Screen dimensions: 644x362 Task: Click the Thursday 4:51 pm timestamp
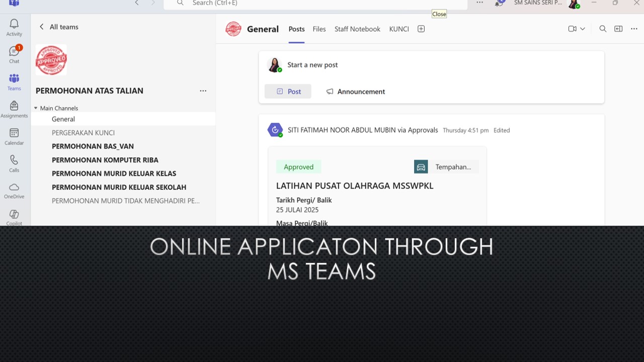click(465, 130)
